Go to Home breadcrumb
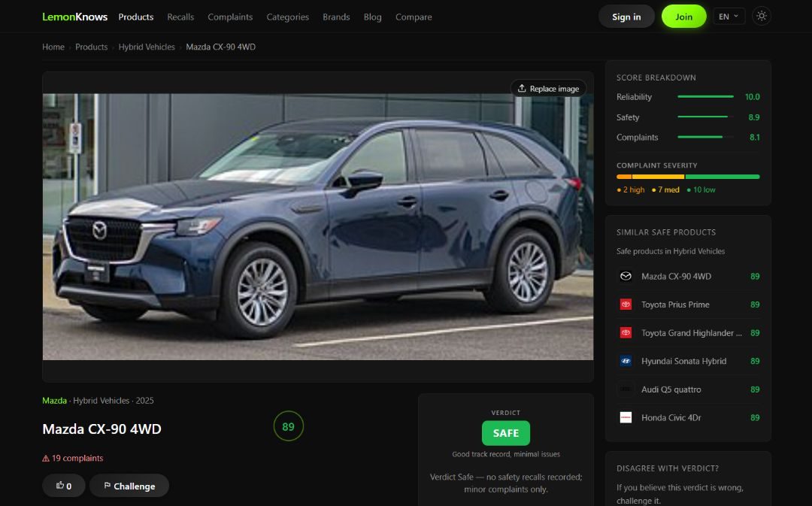812x506 pixels. coord(53,47)
